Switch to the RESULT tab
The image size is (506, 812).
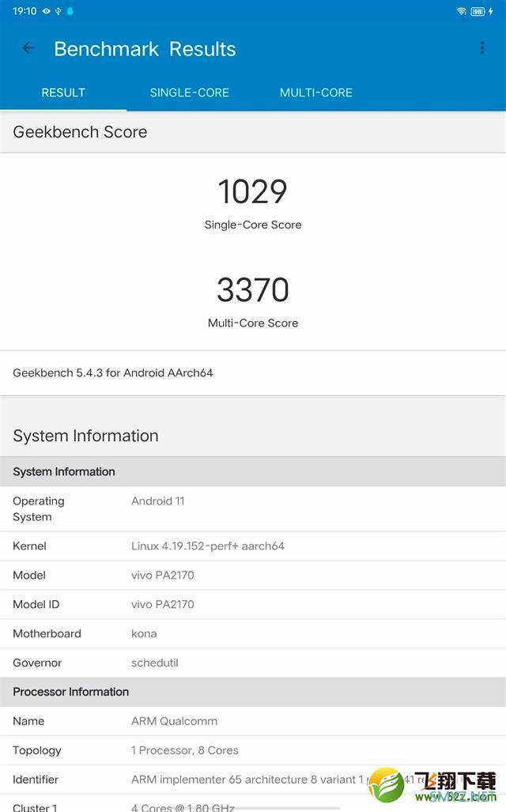[x=63, y=93]
